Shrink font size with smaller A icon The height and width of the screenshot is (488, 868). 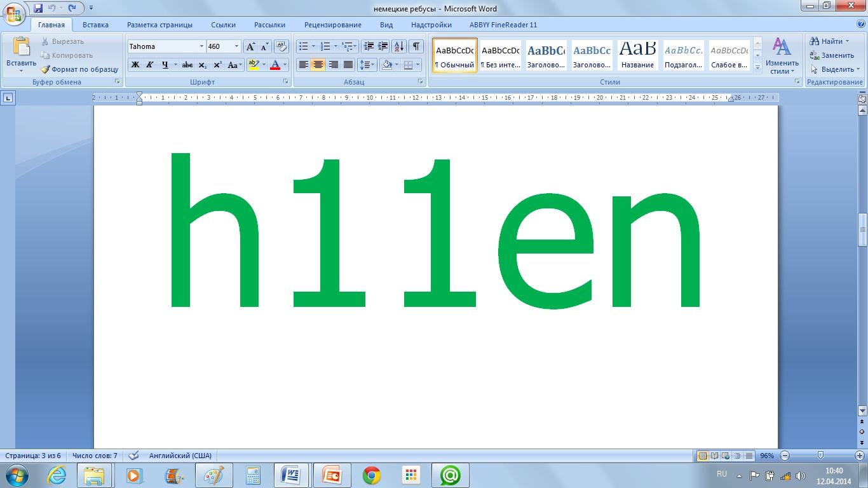[x=264, y=46]
